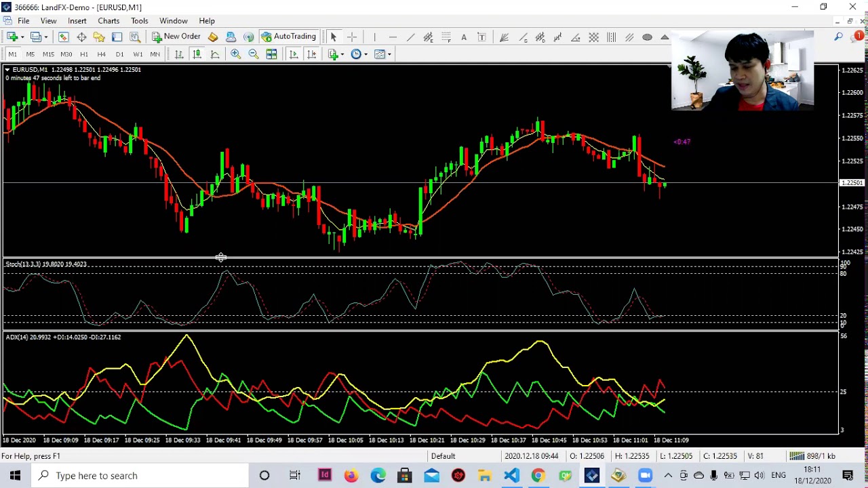Select the Horizontal Line drawing tool
Viewport: 868px width, 488px height.
click(x=393, y=37)
